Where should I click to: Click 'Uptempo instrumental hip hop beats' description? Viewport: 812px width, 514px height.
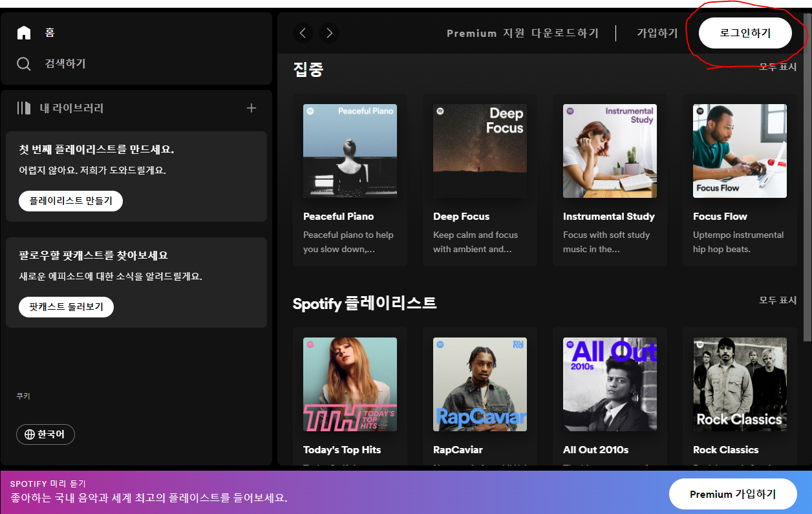738,242
